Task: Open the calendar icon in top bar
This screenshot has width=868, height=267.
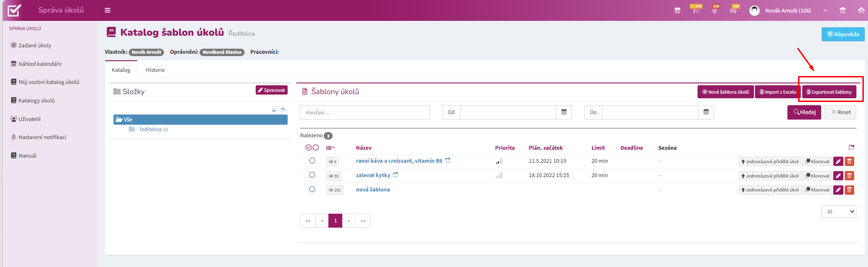Action: (678, 10)
